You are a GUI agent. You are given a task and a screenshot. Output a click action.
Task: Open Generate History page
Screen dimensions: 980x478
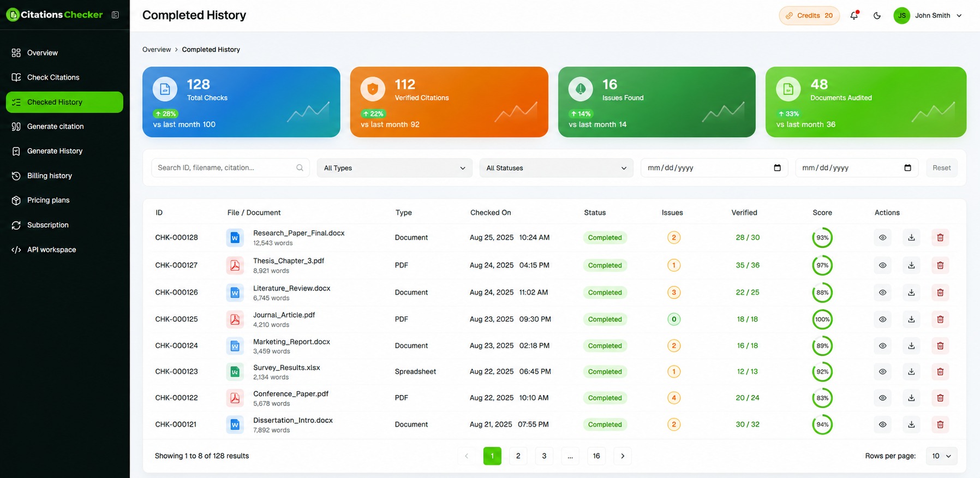[x=64, y=151]
